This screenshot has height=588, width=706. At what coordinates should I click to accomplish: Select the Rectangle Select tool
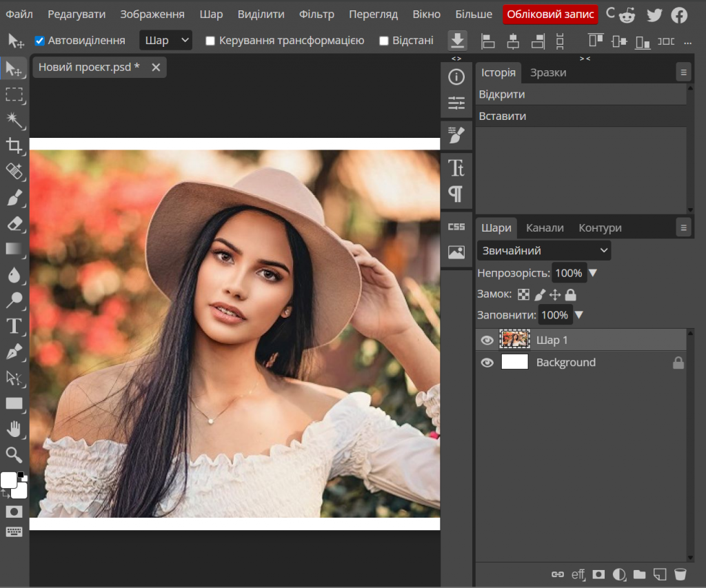pyautogui.click(x=14, y=94)
